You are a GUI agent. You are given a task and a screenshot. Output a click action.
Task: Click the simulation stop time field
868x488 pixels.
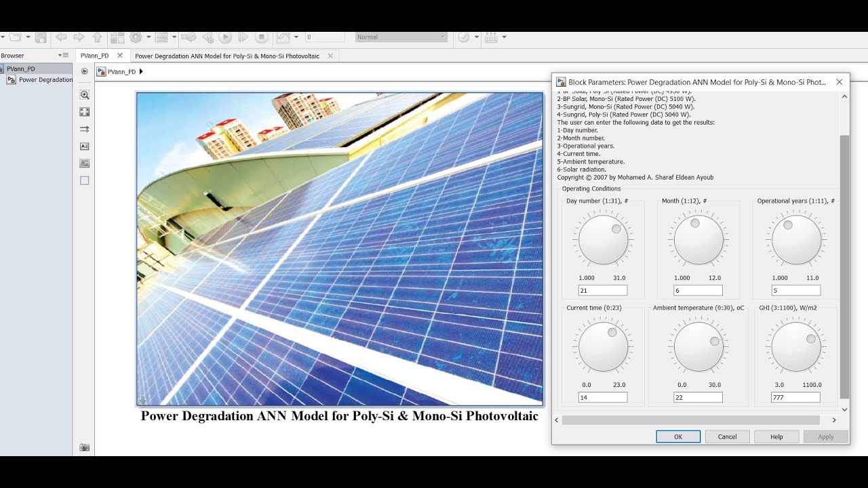(x=325, y=37)
